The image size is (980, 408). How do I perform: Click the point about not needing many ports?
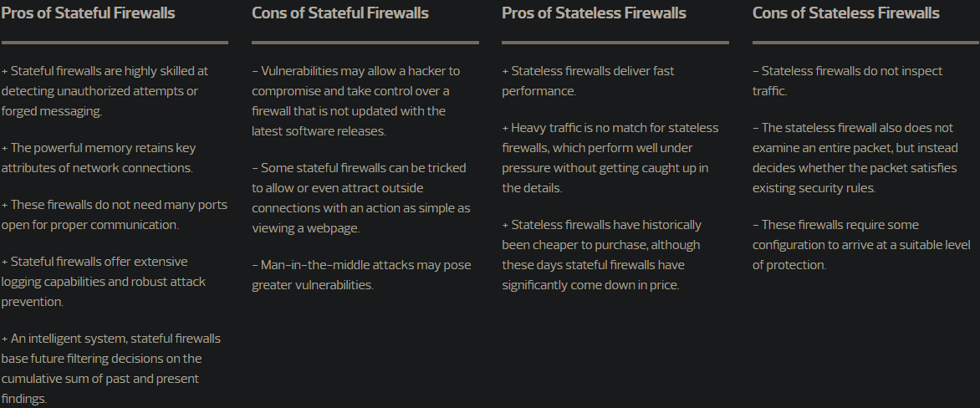tap(114, 214)
